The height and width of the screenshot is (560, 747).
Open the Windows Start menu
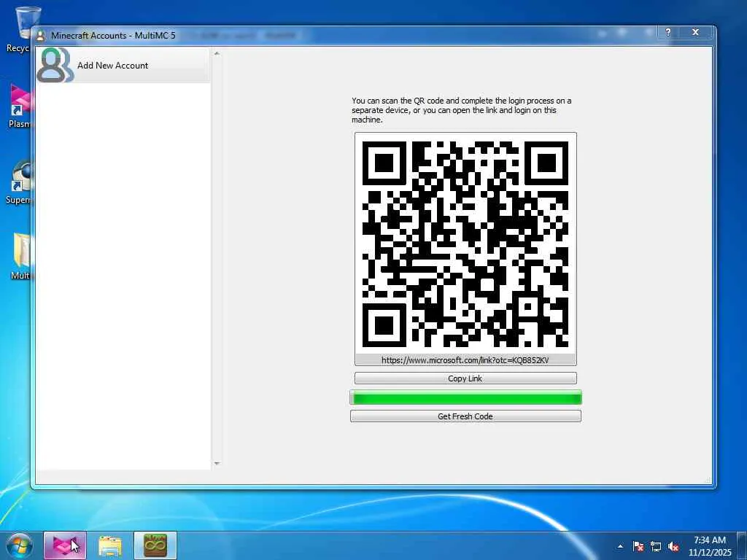[x=19, y=545]
